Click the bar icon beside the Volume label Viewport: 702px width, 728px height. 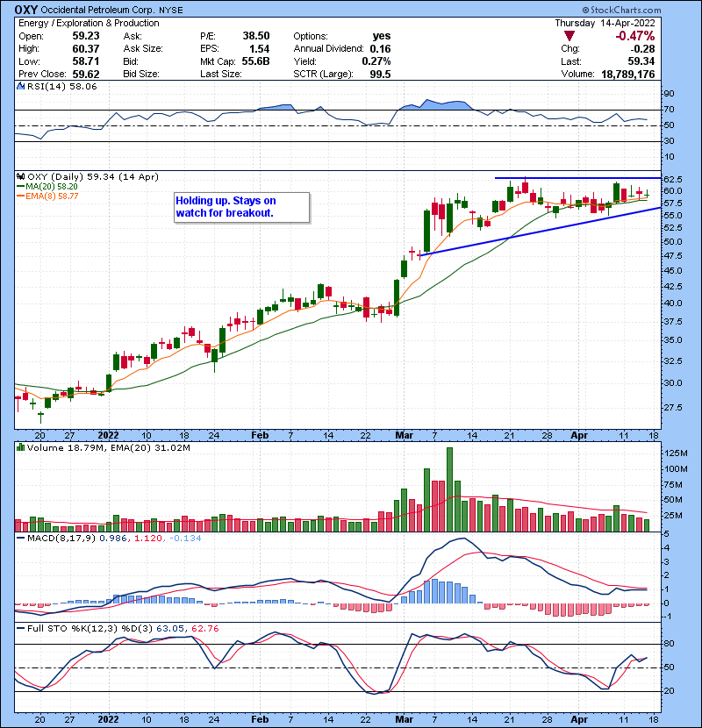pos(20,447)
